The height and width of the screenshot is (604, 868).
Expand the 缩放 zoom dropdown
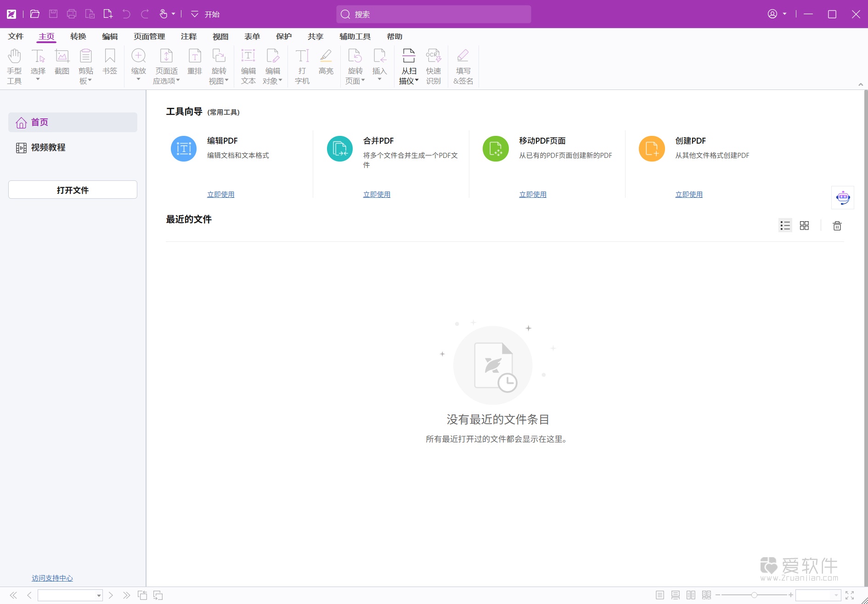138,78
